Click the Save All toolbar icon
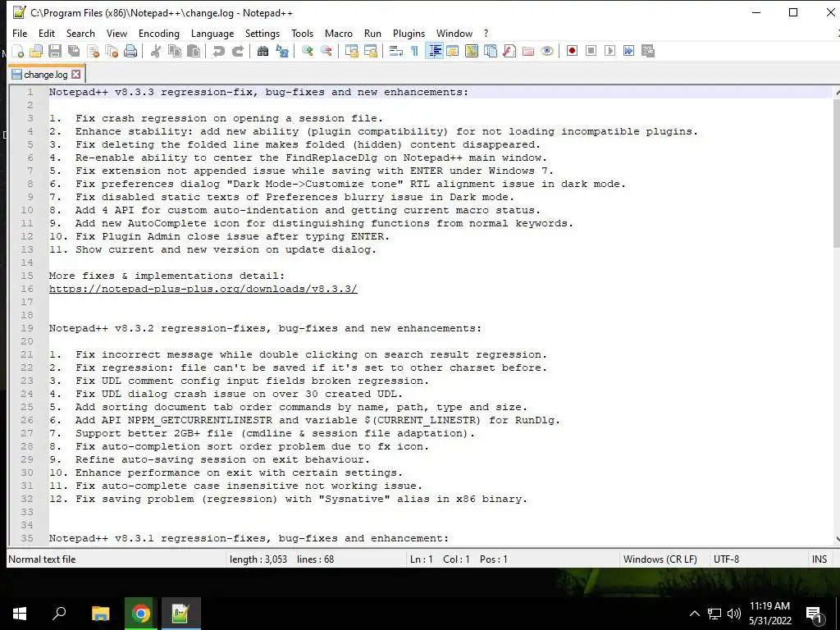 (73, 51)
